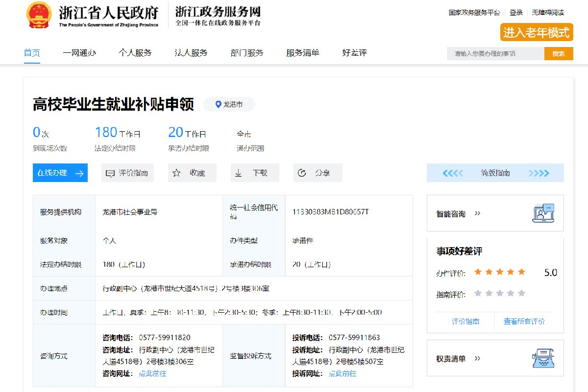Rate 指南评价 with the fifth star
Screen dimensions: 588x392
(521, 293)
